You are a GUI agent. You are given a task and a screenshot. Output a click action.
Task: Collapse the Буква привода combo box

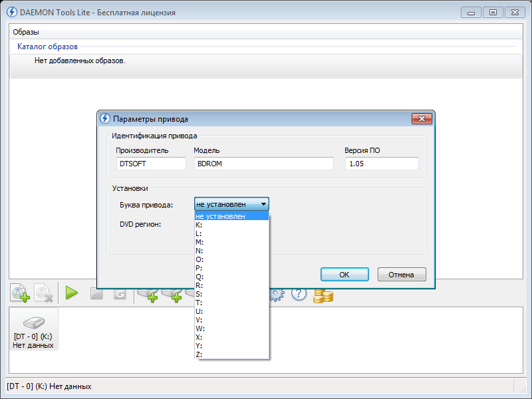[231, 204]
